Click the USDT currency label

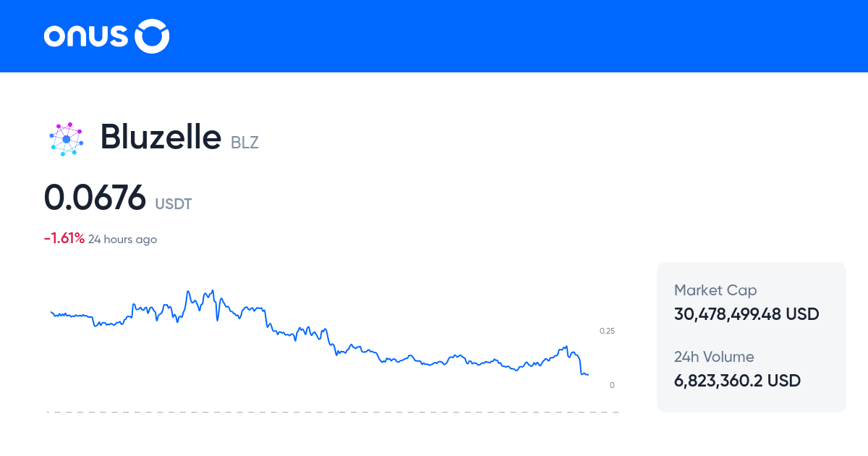click(173, 204)
